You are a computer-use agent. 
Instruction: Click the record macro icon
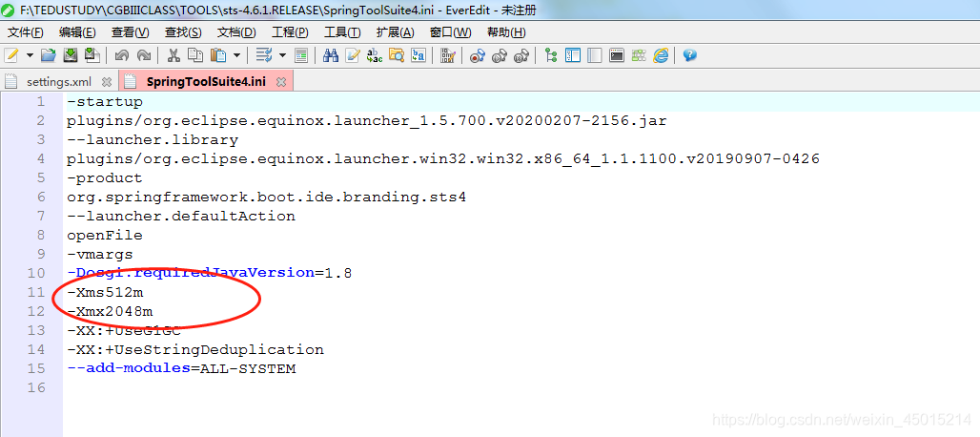(x=478, y=55)
